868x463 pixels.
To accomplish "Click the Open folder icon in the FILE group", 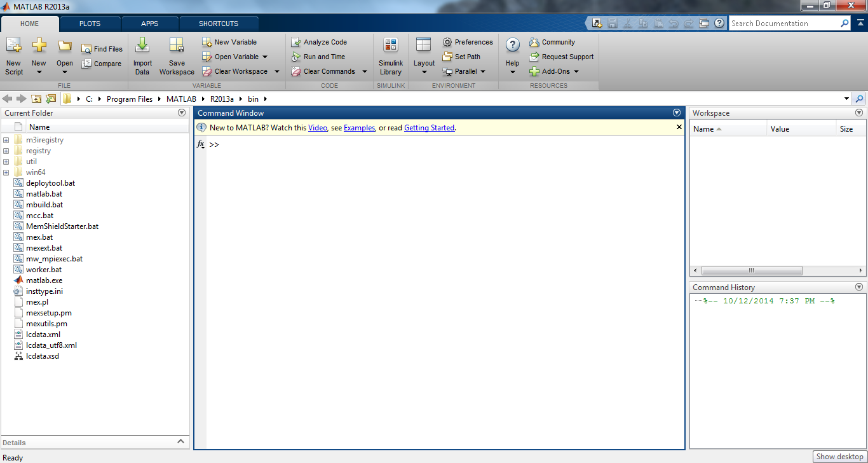I will point(65,46).
